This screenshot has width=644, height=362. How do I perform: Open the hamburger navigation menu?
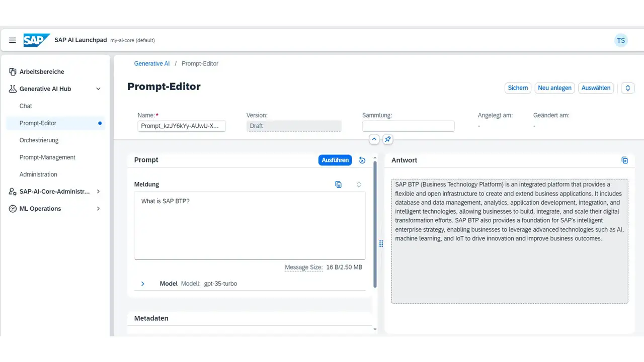pyautogui.click(x=13, y=40)
